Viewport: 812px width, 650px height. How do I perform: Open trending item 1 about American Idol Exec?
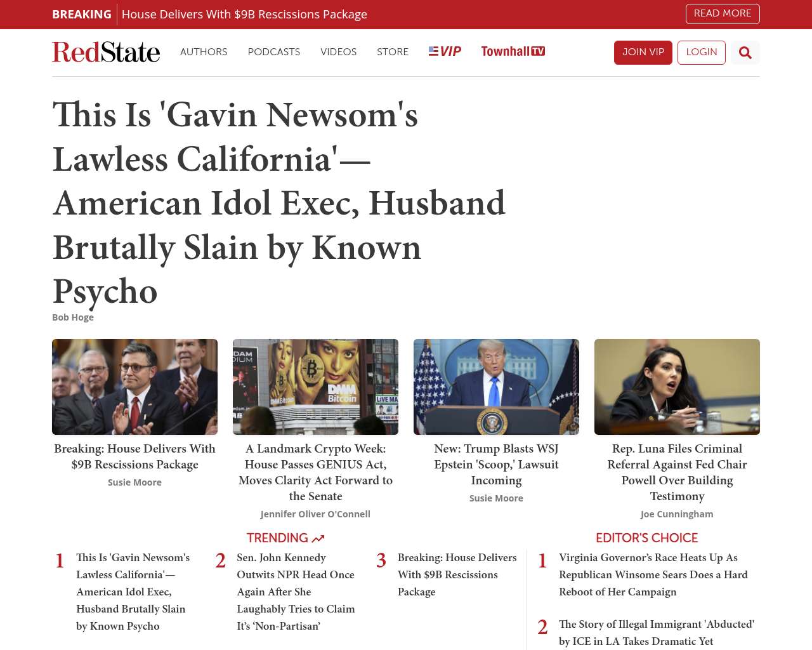(x=133, y=592)
